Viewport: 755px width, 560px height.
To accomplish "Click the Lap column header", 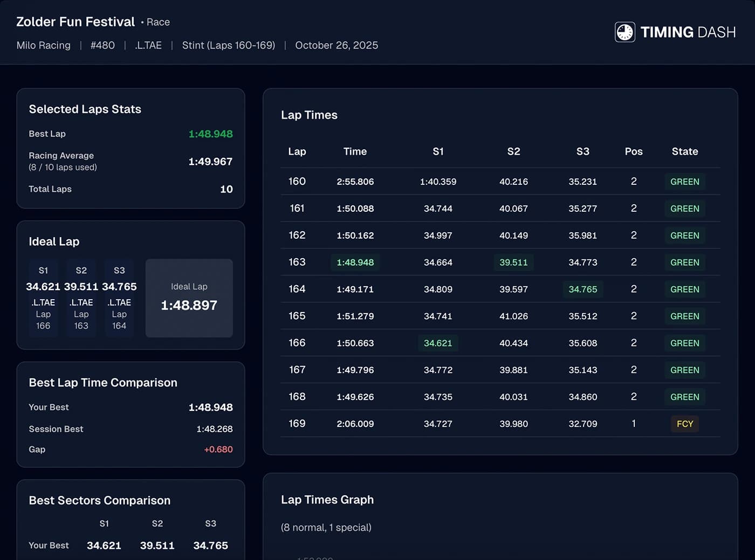I will click(x=297, y=151).
